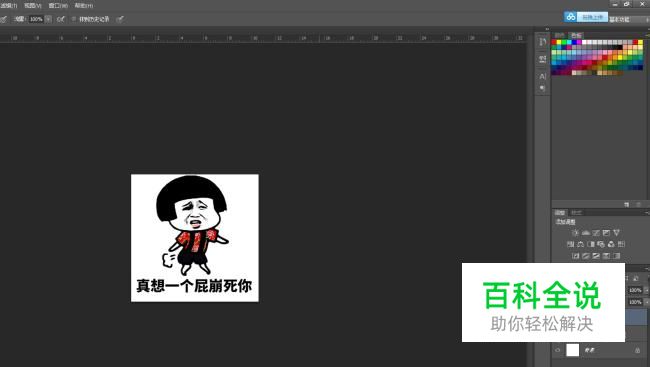The width and height of the screenshot is (650, 367).
Task: Add a Posterize adjustment layer
Action: point(586,256)
